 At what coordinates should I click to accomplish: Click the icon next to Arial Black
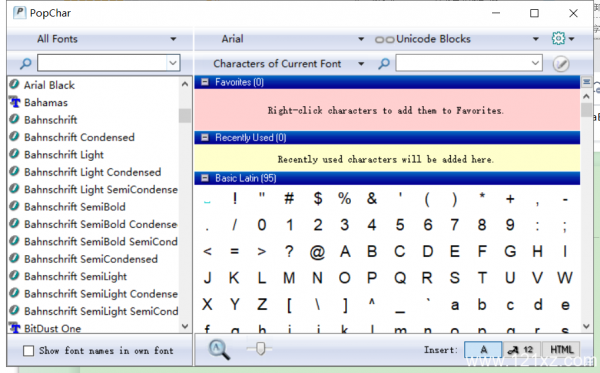[14, 84]
